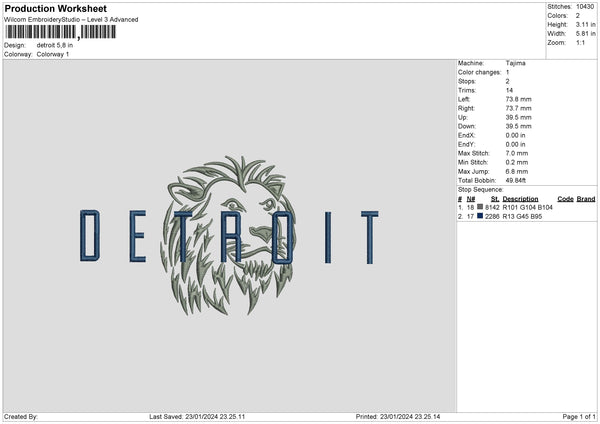Click the Created By label
Screen dimensions: 600x424
tap(21, 417)
